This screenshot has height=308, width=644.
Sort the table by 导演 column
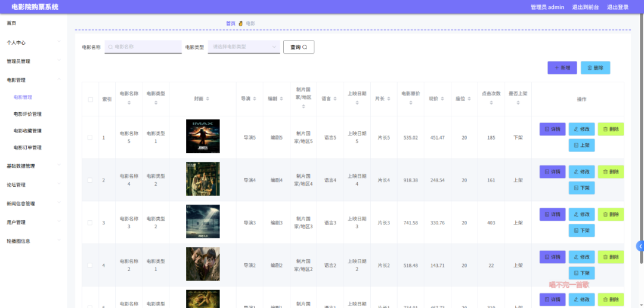pyautogui.click(x=255, y=99)
